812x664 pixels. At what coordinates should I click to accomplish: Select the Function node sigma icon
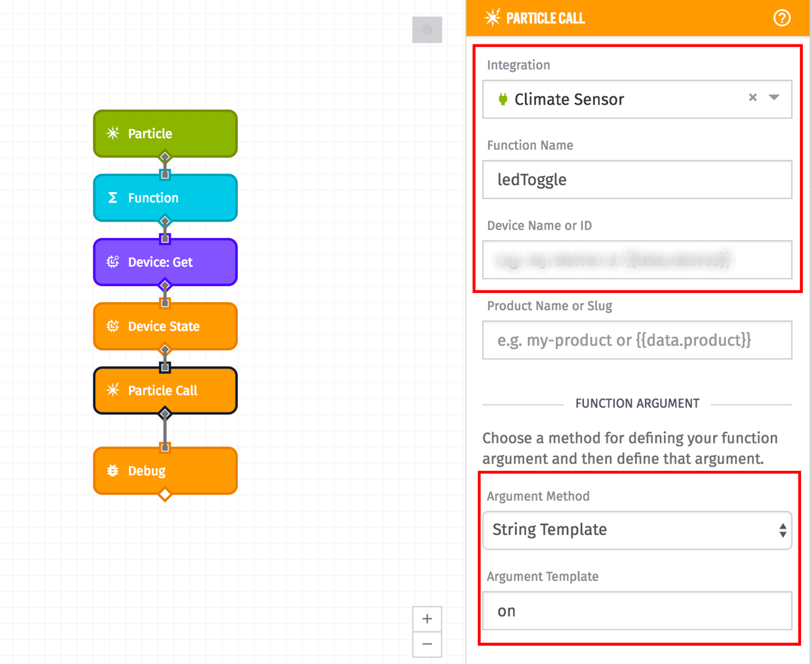112,197
